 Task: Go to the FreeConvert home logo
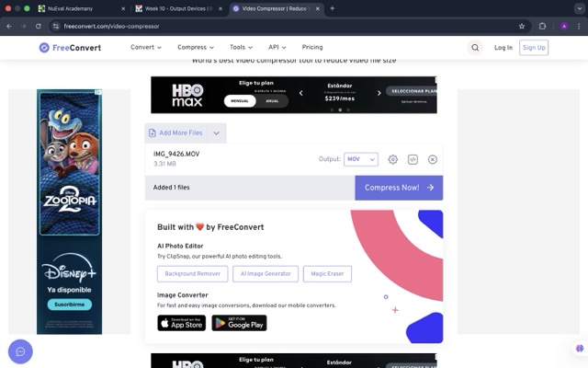click(70, 48)
